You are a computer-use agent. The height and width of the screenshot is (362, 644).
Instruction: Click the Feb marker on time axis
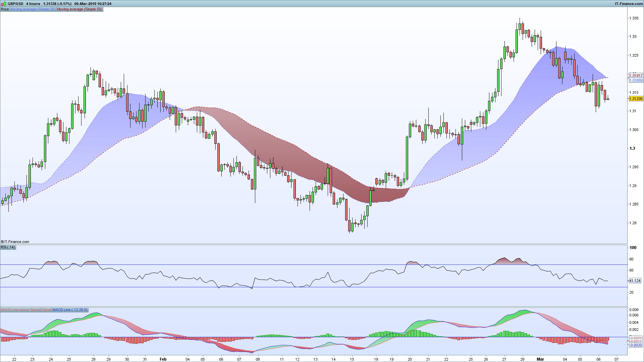click(163, 359)
